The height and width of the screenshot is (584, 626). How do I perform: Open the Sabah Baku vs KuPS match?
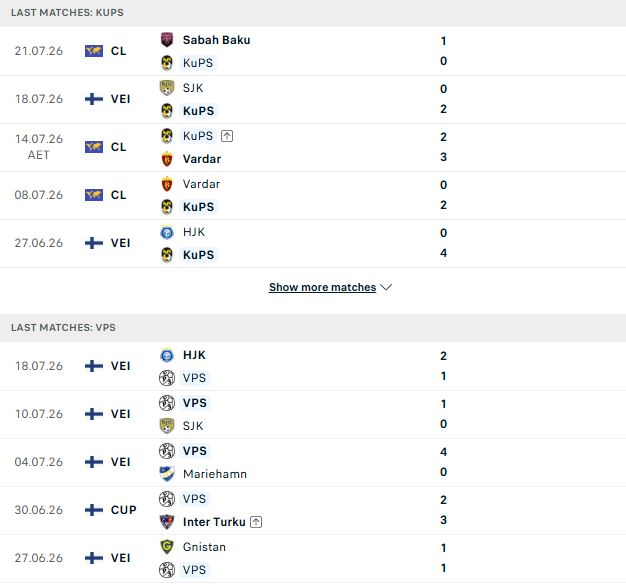pos(313,51)
